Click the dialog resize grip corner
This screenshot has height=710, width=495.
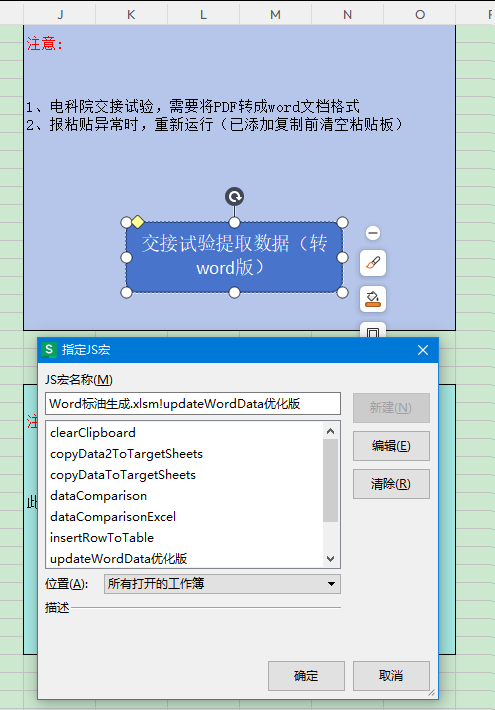432,693
